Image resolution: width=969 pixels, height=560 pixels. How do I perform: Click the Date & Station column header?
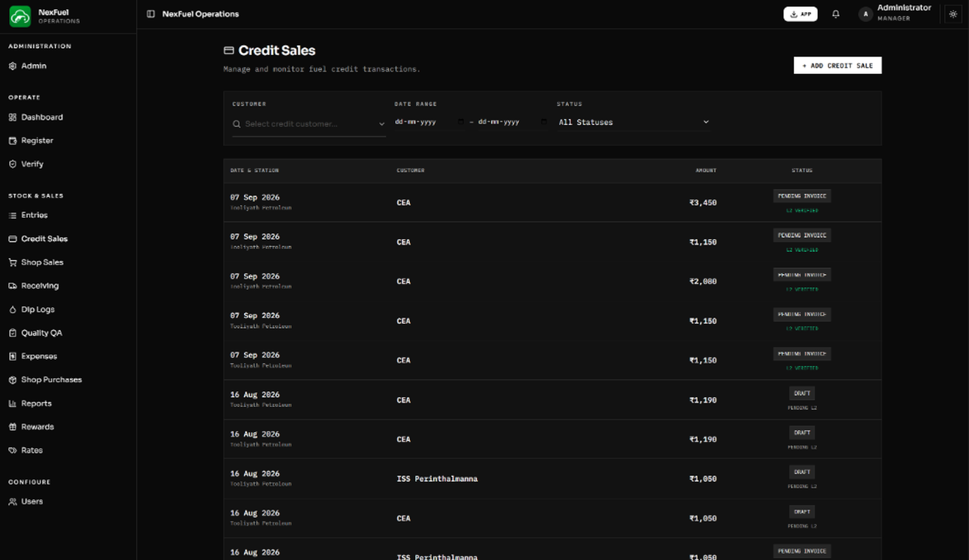pyautogui.click(x=255, y=170)
